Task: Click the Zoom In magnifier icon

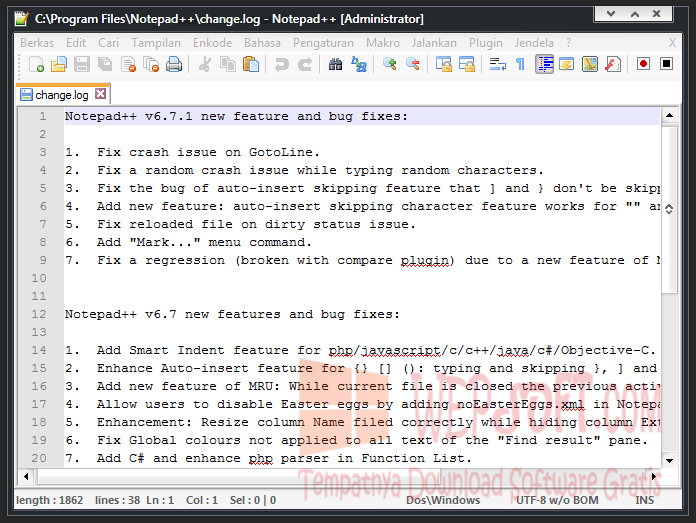Action: click(x=389, y=64)
